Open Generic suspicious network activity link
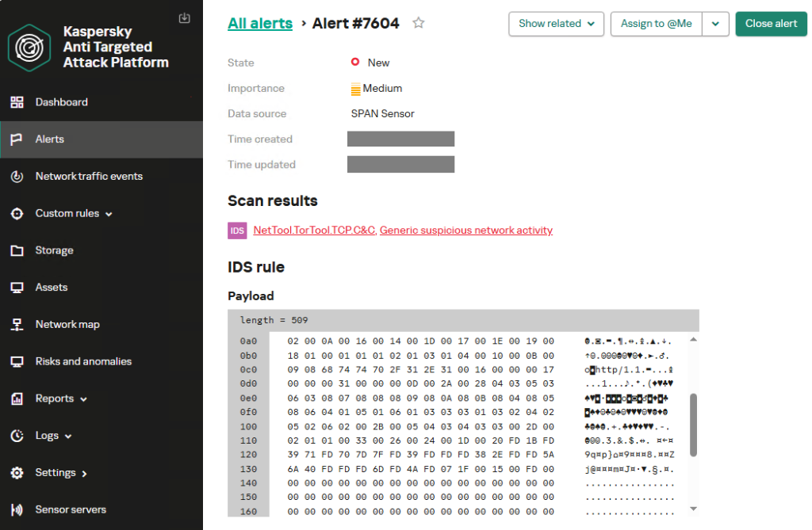The width and height of the screenshot is (812, 530). coord(466,231)
